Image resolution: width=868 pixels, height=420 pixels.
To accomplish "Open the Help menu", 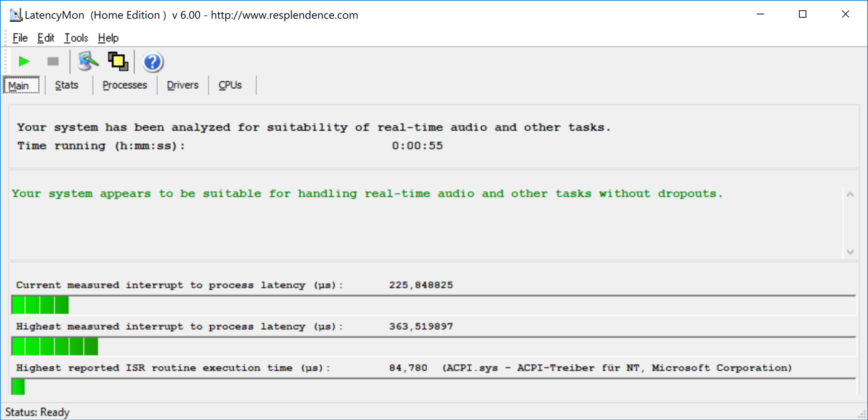I will [108, 38].
